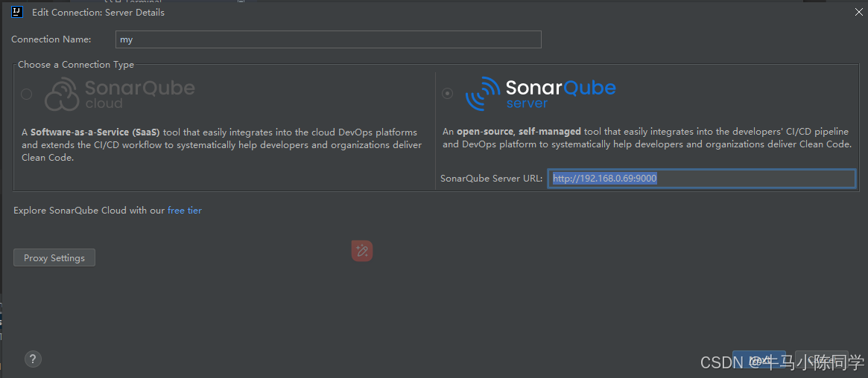This screenshot has width=868, height=378.
Task: Click the Cancel button
Action: 822,359
